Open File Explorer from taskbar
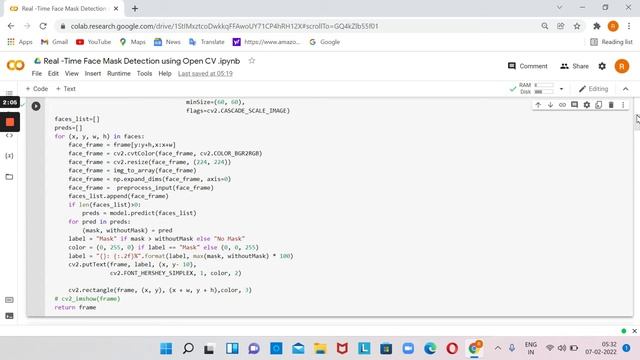Image resolution: width=640 pixels, height=360 pixels. click(x=320, y=349)
